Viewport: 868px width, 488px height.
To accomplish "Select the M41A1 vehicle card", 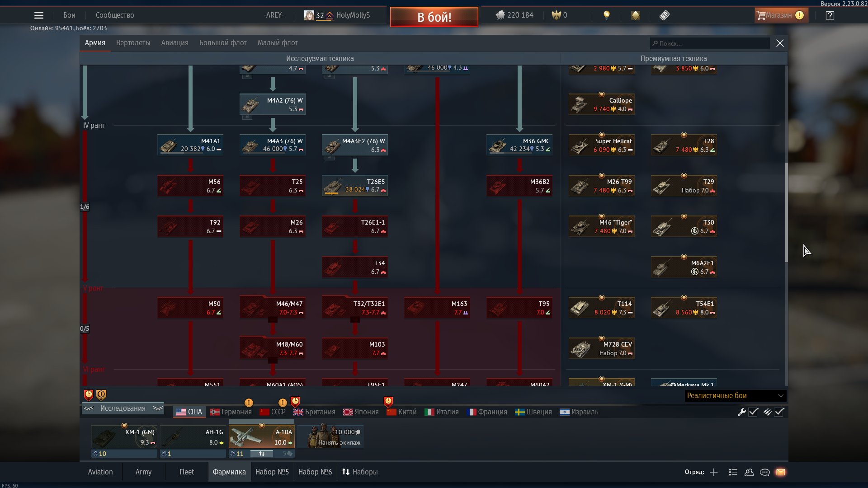I will [x=190, y=145].
